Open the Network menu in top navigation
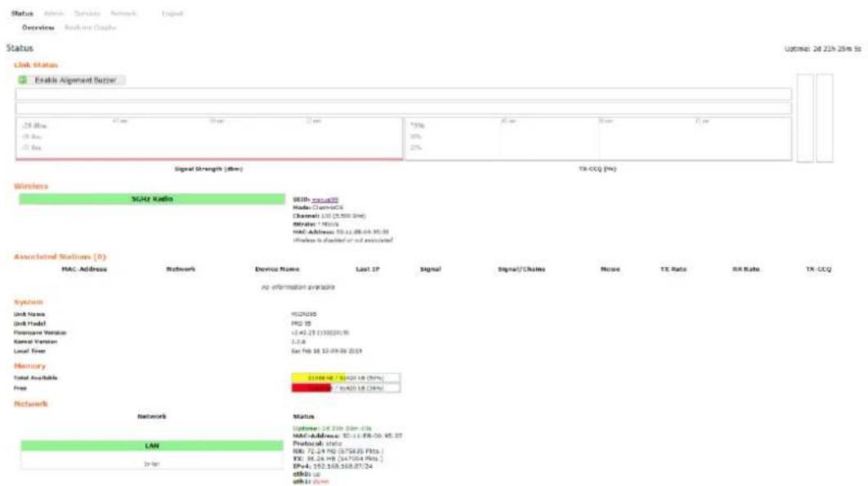Image resolution: width=868 pixels, height=486 pixels. coord(123,13)
